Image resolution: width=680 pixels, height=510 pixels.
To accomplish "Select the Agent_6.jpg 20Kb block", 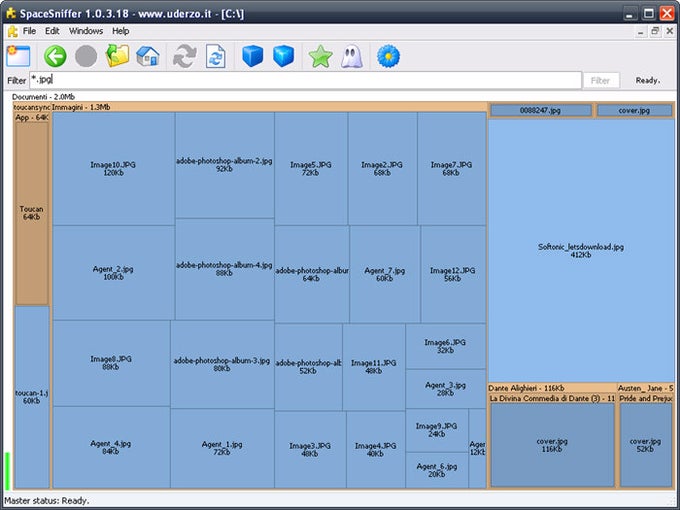I will click(437, 470).
